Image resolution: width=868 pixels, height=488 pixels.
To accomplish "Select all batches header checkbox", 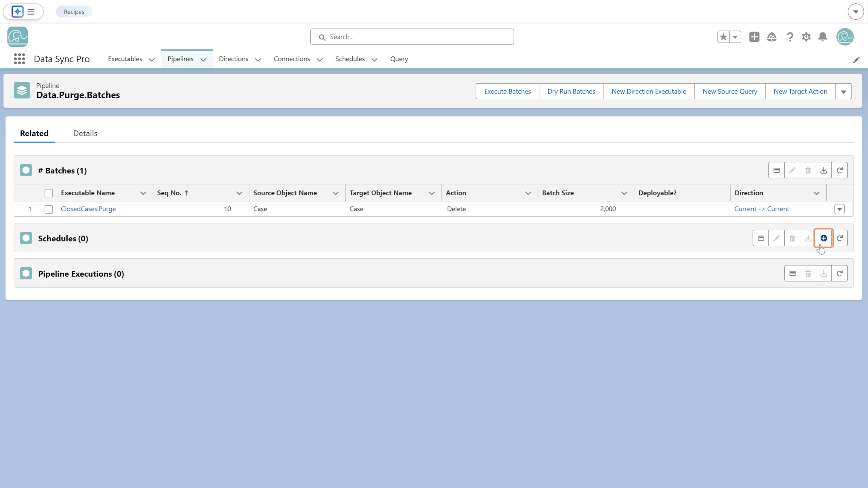I will pos(49,193).
